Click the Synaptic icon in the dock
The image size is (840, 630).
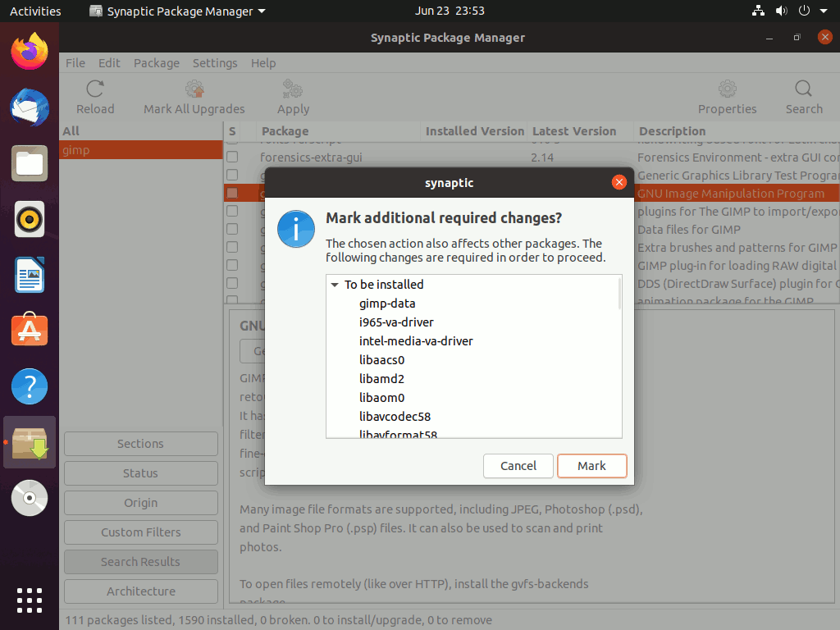30,442
